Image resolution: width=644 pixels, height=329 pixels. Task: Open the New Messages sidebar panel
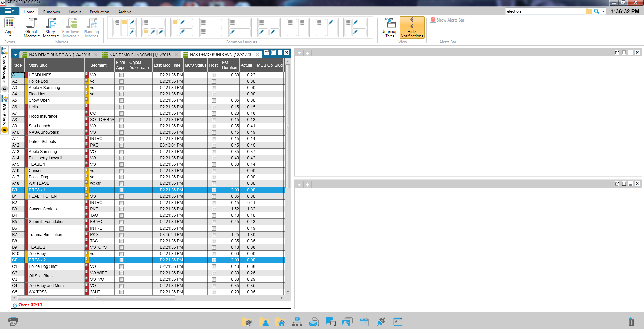(x=4, y=70)
